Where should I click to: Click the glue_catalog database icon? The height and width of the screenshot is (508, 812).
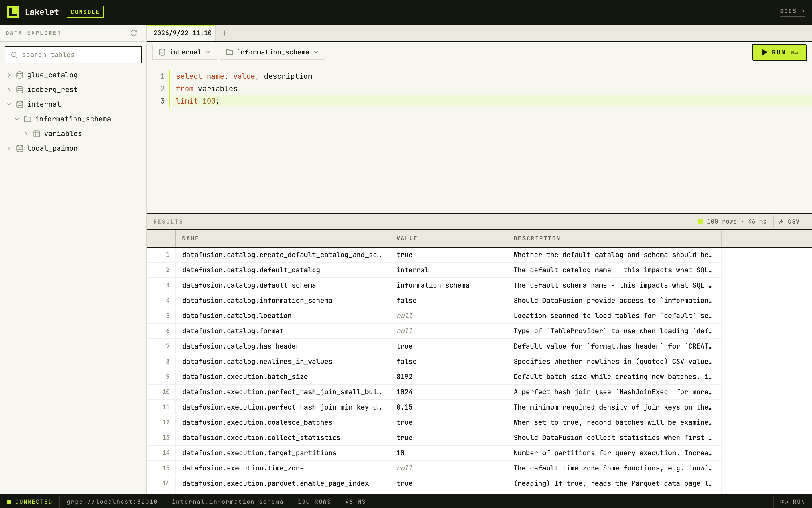coord(20,75)
